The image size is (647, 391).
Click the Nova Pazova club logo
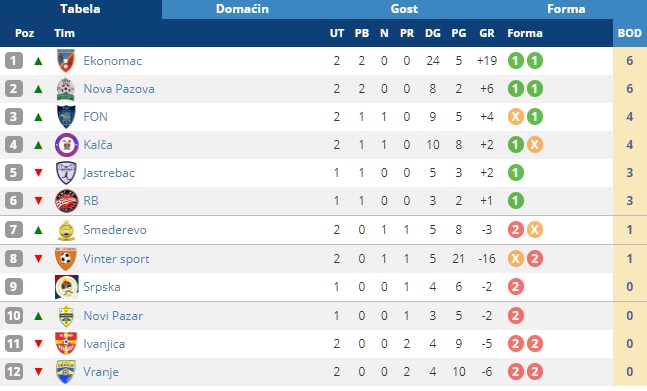tap(66, 89)
